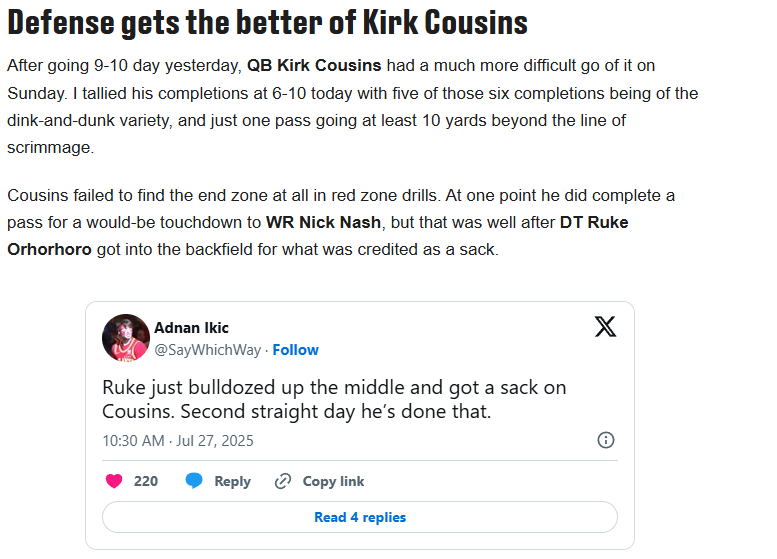Click the pink heart like icon

[x=114, y=481]
